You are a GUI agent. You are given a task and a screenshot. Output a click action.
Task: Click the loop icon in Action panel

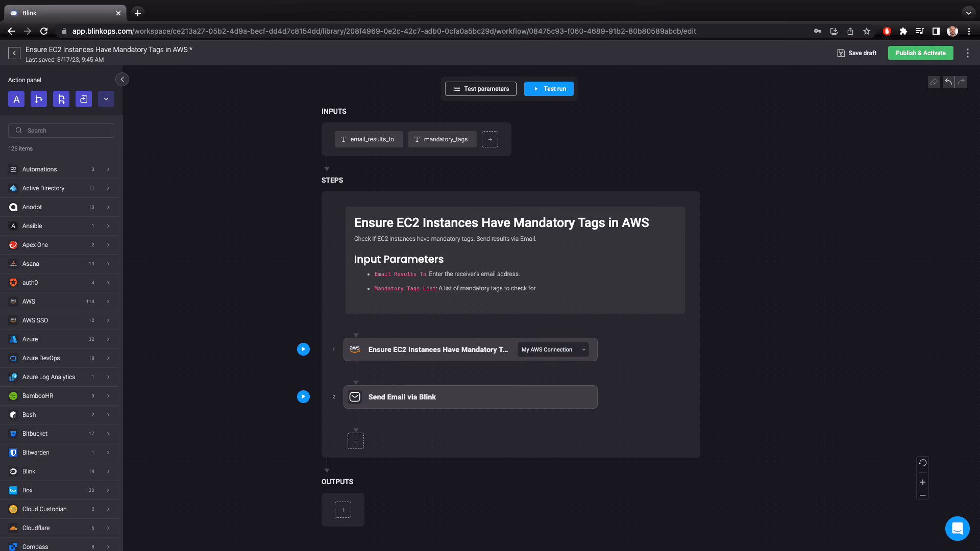click(84, 99)
